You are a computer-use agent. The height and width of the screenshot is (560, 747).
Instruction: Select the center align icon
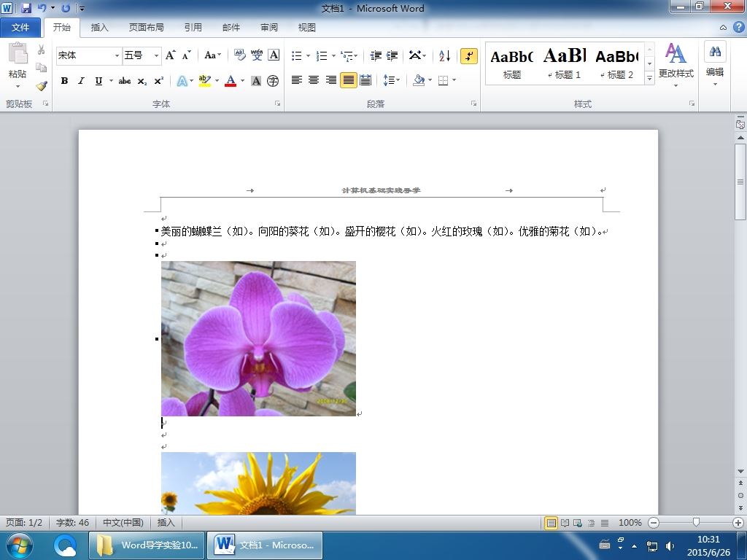pos(314,80)
